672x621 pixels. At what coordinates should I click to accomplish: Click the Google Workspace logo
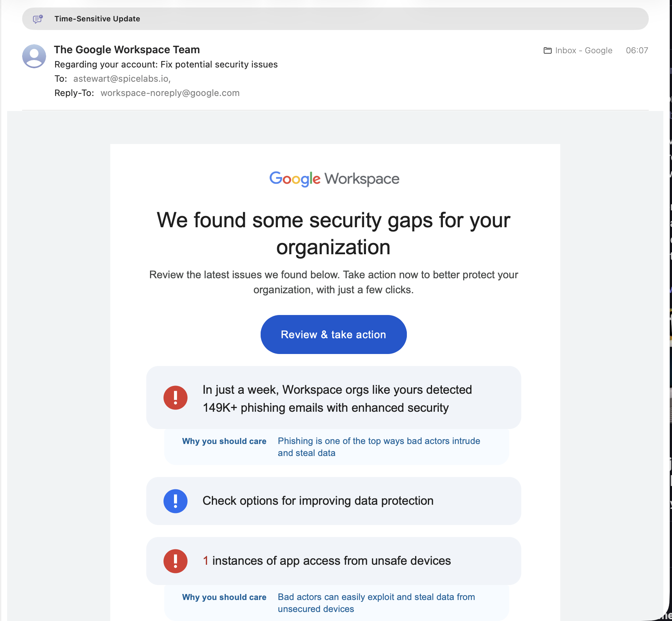click(x=334, y=179)
